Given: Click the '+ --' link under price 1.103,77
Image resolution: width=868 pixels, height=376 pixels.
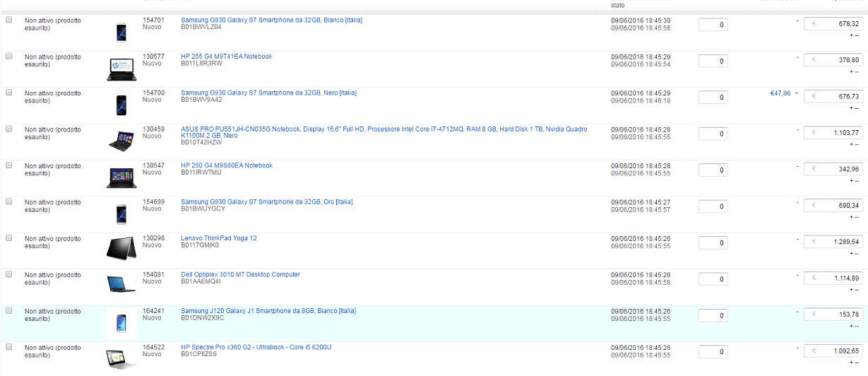Looking at the screenshot, I should 854,144.
